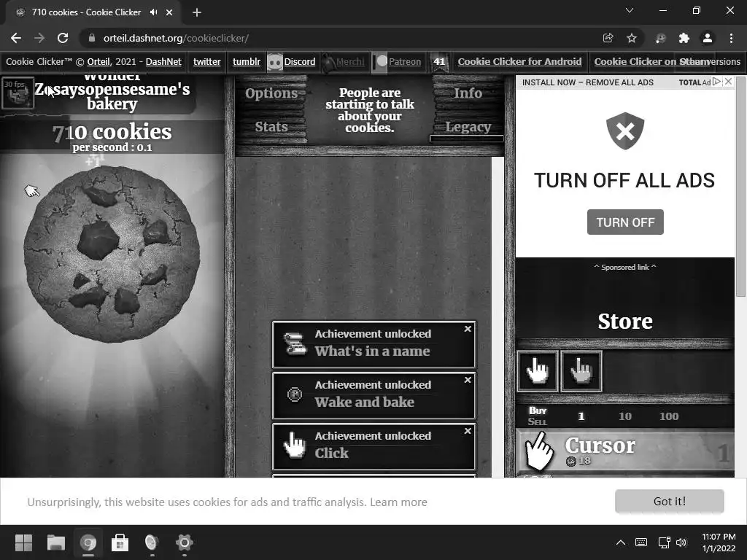Click the Click achievement cursor icon
This screenshot has width=747, height=560.
pyautogui.click(x=295, y=446)
